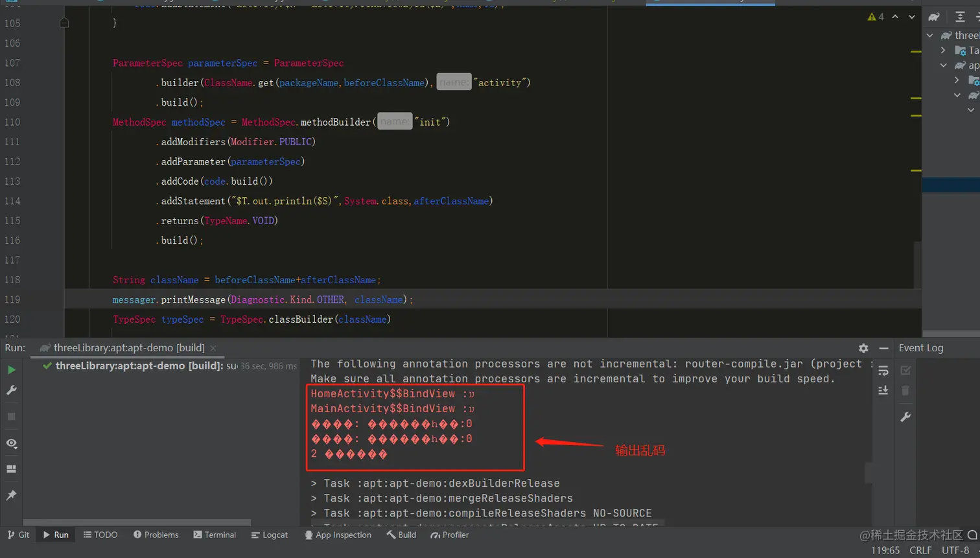
Task: Open the Logcat tool window
Action: (x=270, y=535)
